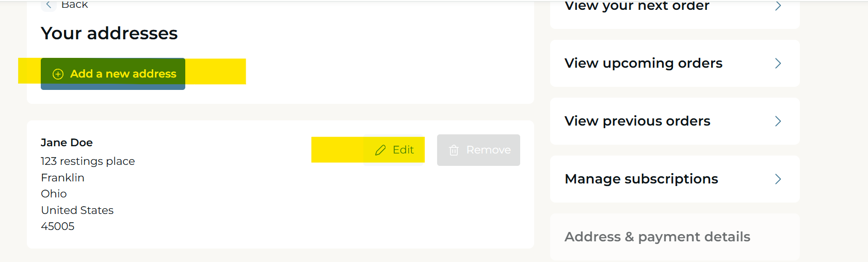Viewport: 868px width, 262px height.
Task: Click the Add a new address button
Action: (113, 74)
